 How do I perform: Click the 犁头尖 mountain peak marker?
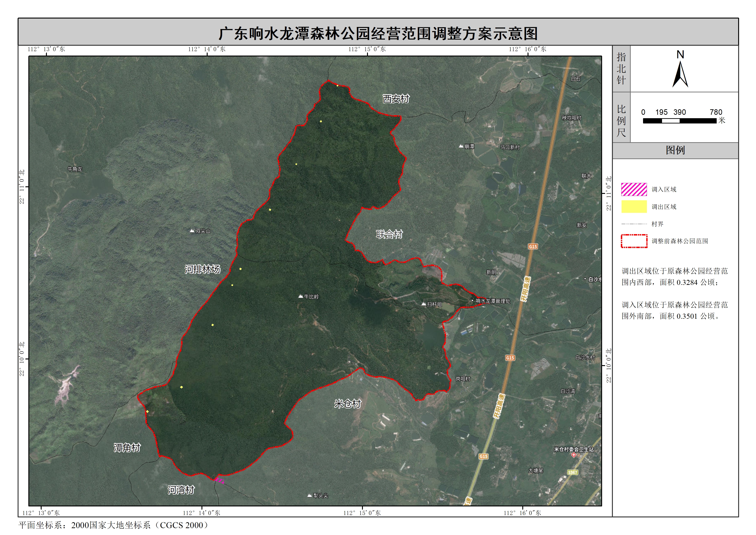point(309,495)
